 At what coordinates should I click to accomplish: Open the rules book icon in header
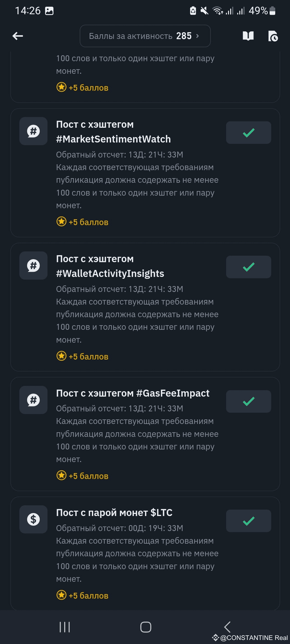pos(248,36)
